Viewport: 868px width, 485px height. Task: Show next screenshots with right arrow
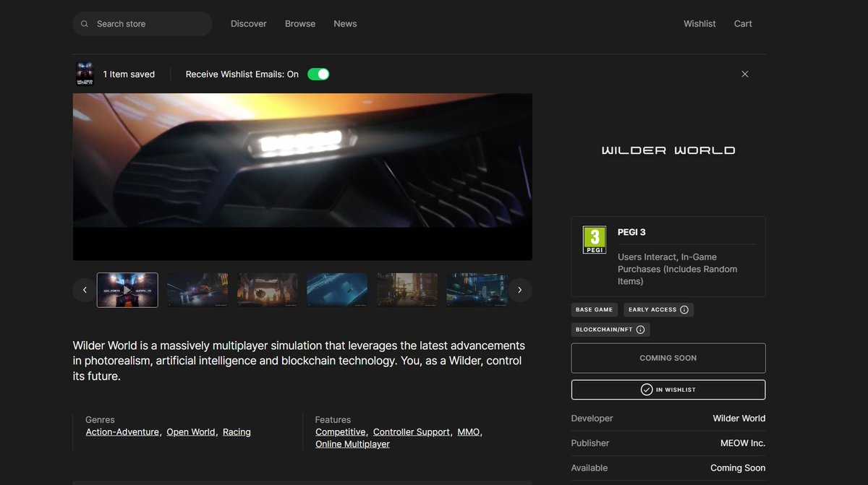(520, 290)
